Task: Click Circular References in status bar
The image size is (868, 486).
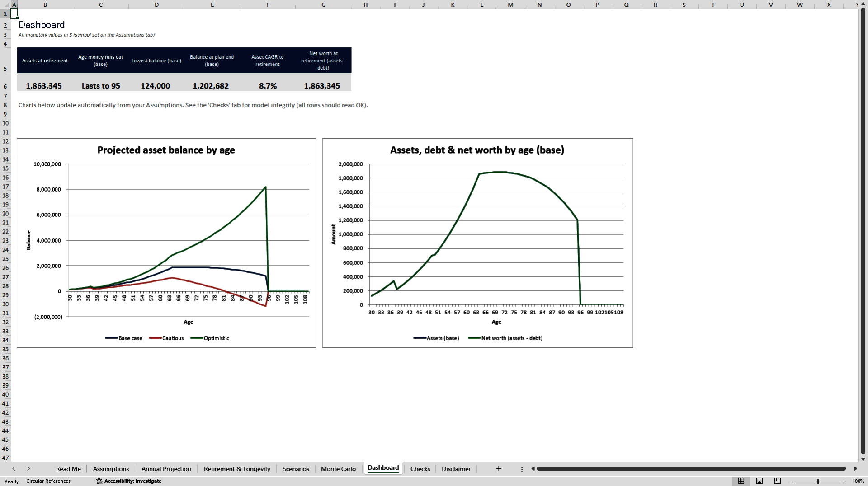Action: [x=48, y=481]
